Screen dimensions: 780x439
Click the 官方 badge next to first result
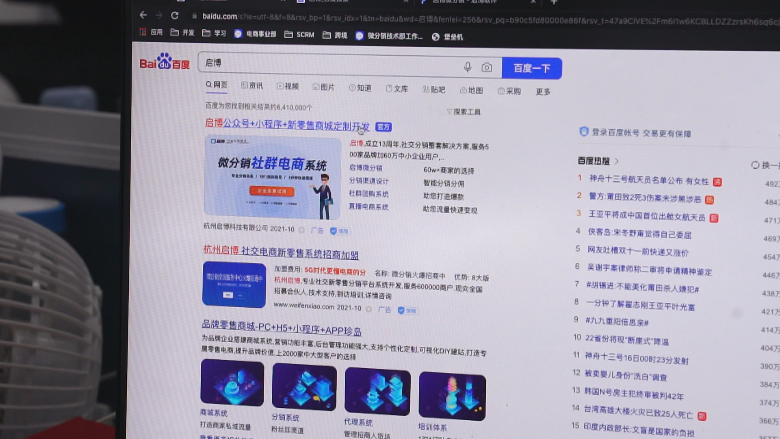(384, 127)
